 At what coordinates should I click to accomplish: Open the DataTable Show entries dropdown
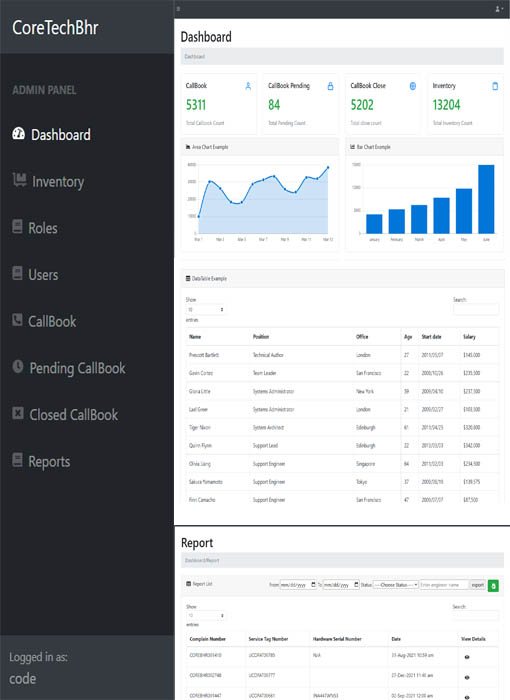coord(205,309)
